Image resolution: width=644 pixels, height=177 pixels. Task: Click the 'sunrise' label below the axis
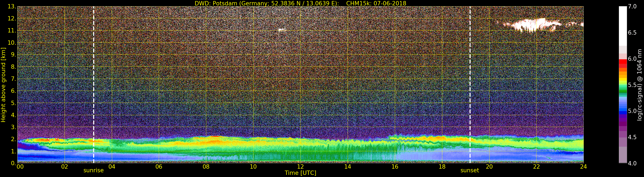click(94, 170)
